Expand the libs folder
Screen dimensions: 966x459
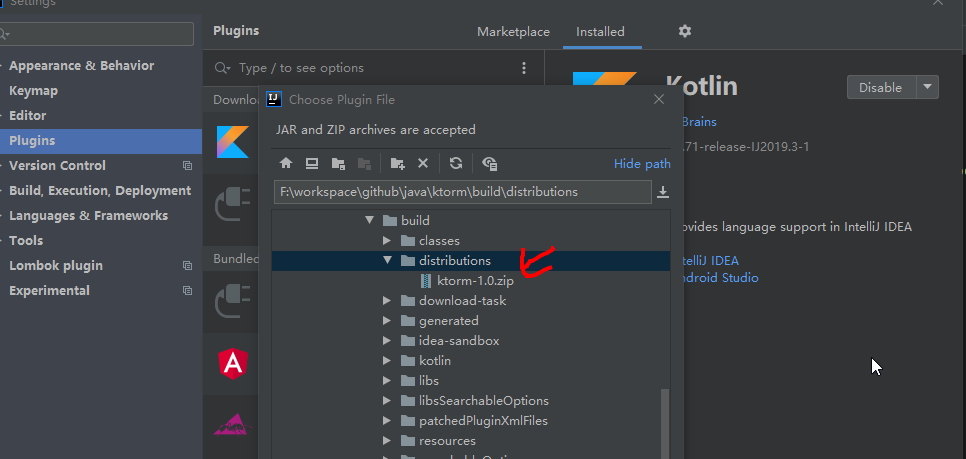[387, 381]
